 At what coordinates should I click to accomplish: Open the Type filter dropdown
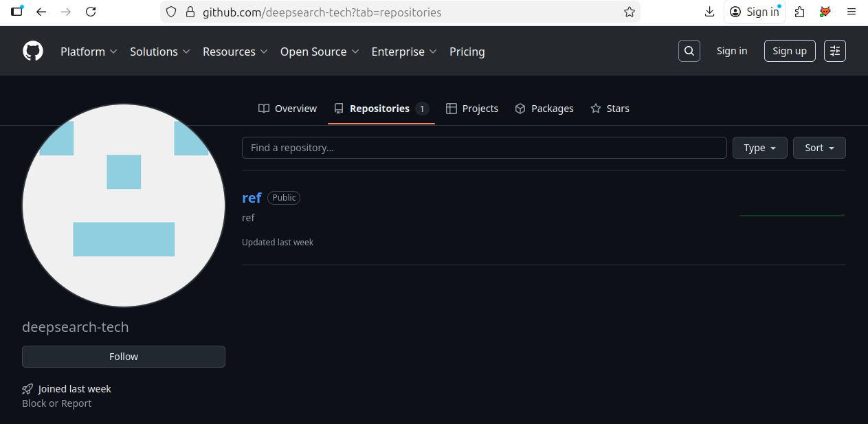coord(759,148)
